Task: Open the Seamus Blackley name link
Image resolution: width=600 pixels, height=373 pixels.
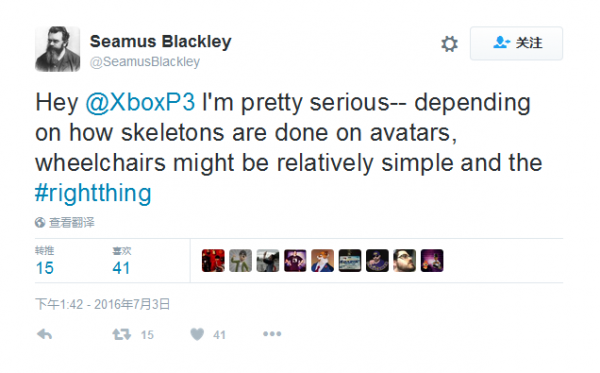Action: (160, 41)
